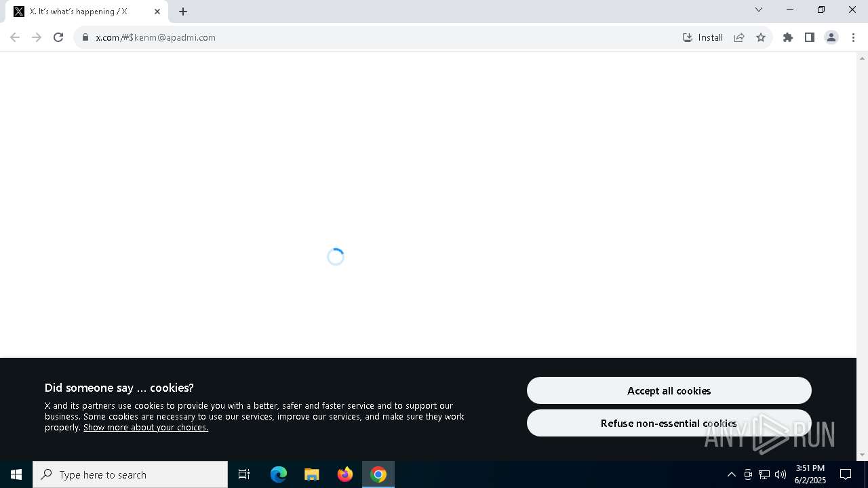Share this page icon
Image resolution: width=868 pixels, height=488 pixels.
point(739,37)
